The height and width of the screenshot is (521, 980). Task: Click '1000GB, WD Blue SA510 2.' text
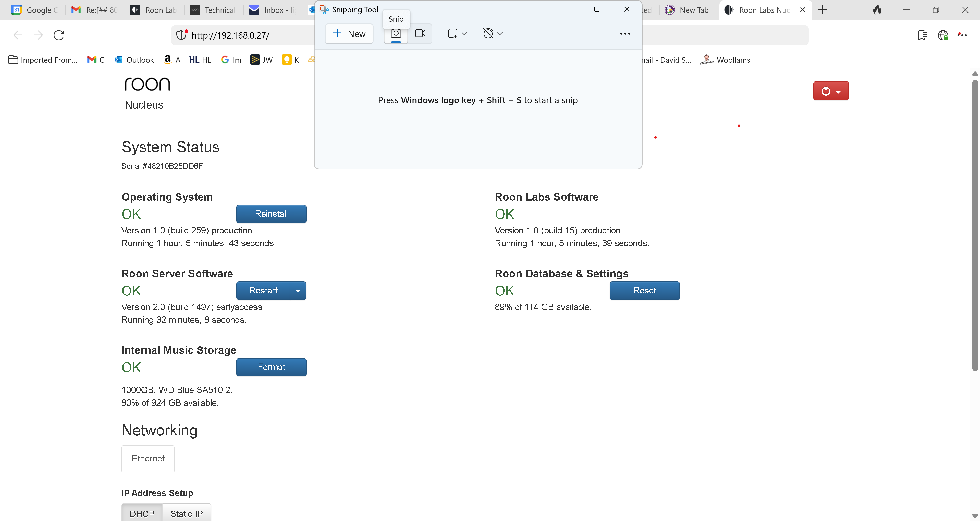tap(177, 390)
